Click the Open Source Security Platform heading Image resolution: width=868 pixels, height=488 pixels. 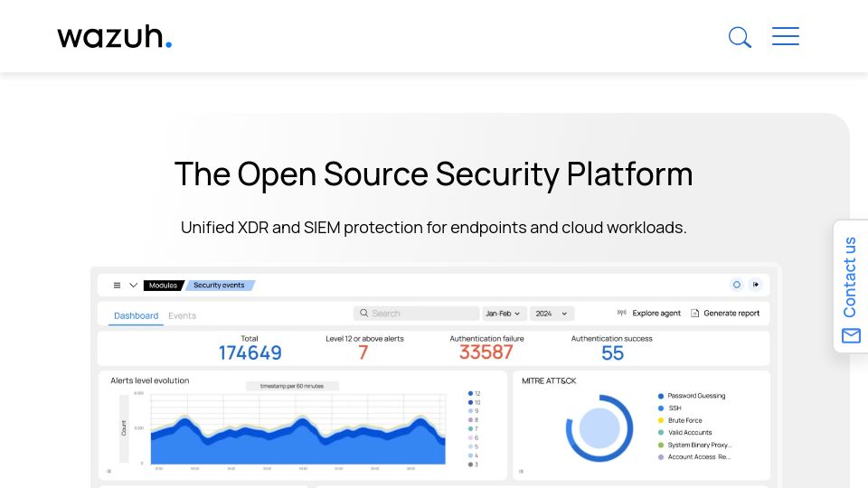(x=433, y=174)
